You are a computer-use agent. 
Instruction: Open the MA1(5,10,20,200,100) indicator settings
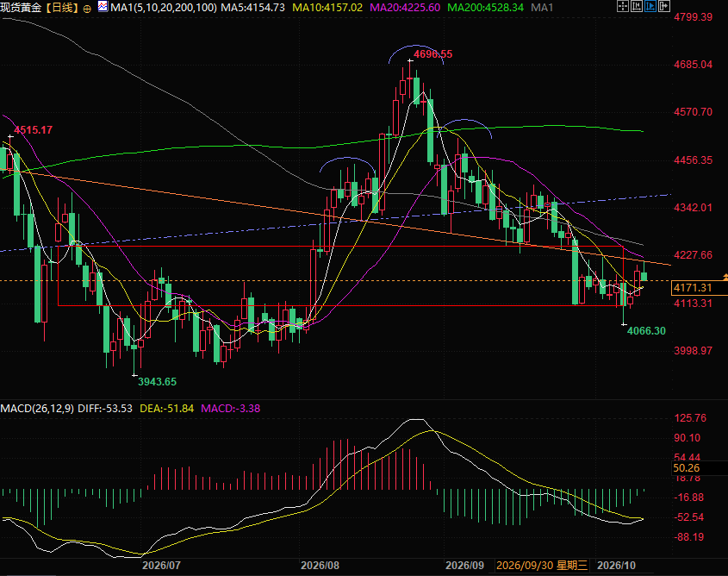click(x=164, y=8)
